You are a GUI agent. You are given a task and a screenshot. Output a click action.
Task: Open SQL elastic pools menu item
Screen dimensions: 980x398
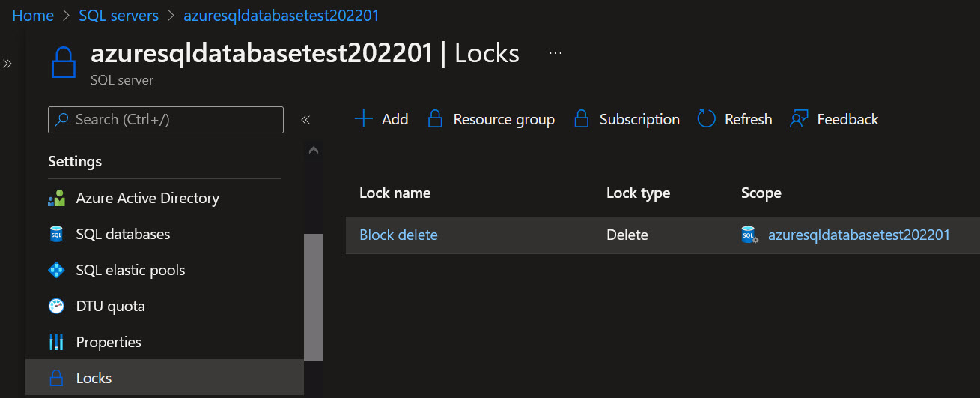130,271
